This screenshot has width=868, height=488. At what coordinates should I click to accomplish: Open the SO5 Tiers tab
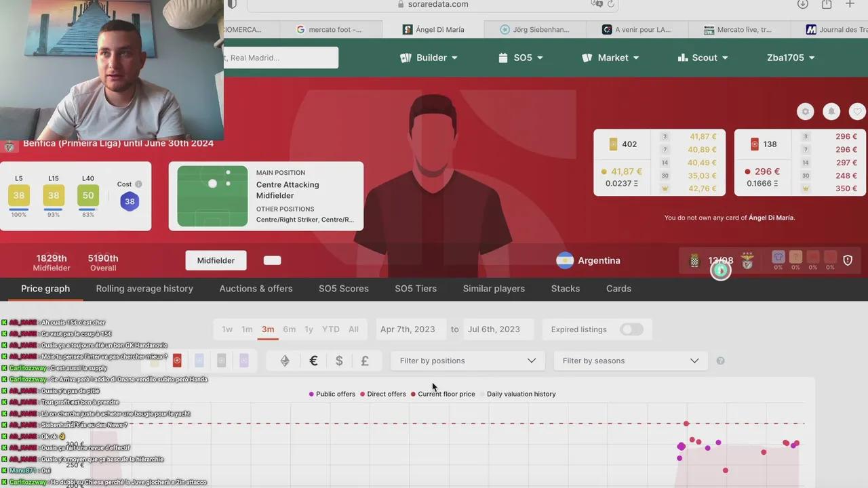416,289
